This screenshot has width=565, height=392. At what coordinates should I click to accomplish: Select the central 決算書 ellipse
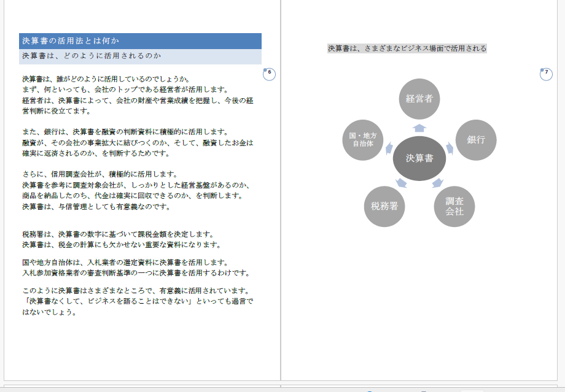[x=419, y=158]
